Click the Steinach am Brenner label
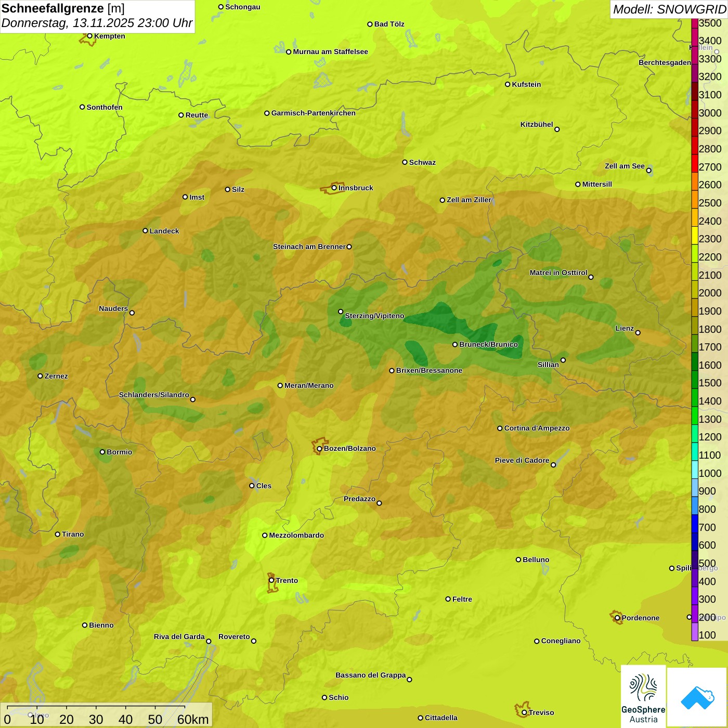This screenshot has height=728, width=728. click(x=309, y=246)
